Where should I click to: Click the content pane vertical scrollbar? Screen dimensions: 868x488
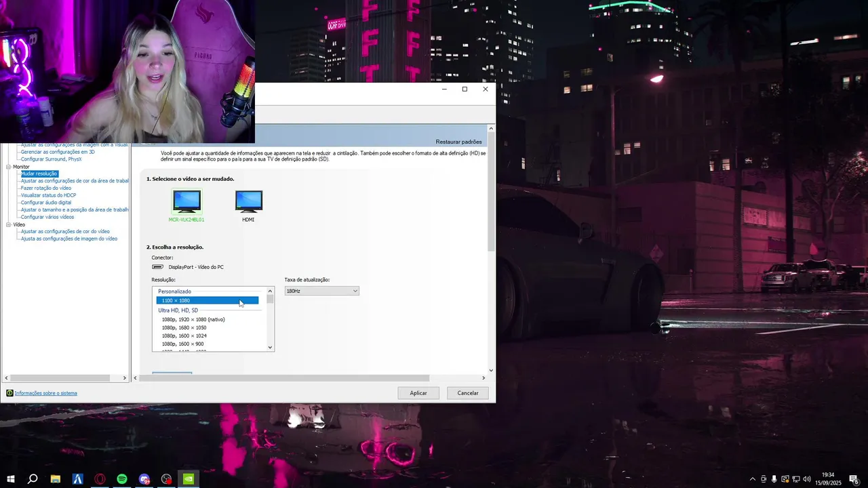pyautogui.click(x=492, y=191)
